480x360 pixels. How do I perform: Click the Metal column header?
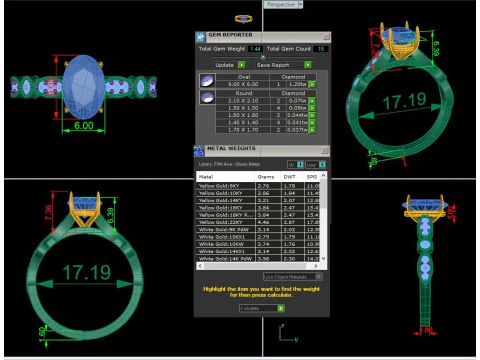tap(226, 177)
